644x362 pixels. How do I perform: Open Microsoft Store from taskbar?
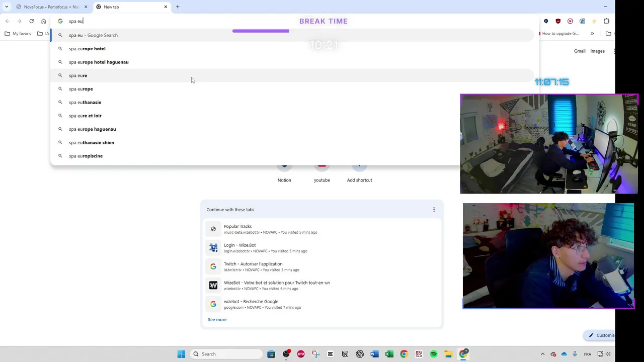[271, 354]
